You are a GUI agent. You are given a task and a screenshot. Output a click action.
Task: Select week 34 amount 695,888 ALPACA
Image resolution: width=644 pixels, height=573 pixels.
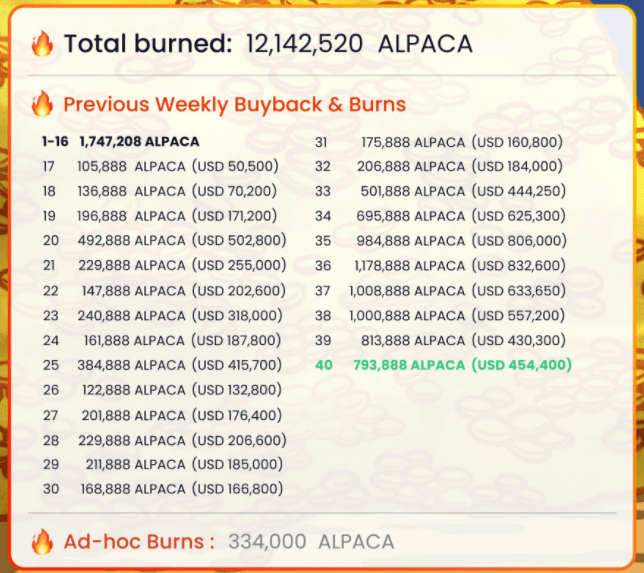[411, 216]
